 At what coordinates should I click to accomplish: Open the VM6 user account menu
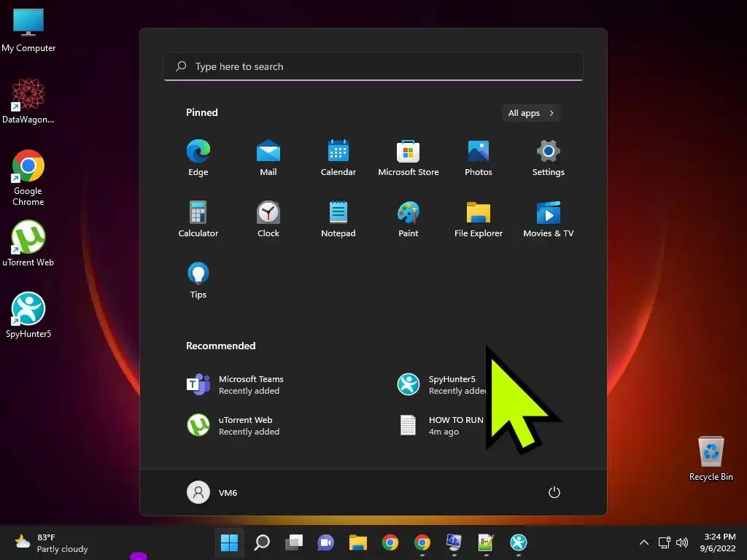click(x=212, y=492)
